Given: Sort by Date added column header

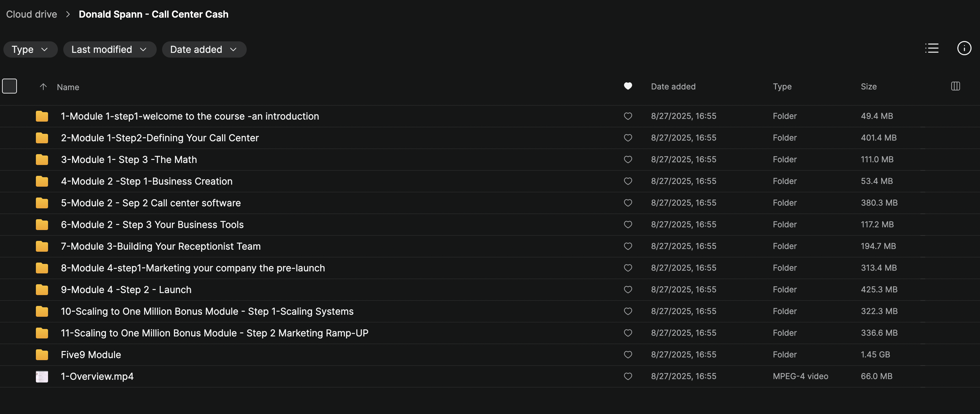Looking at the screenshot, I should point(673,87).
